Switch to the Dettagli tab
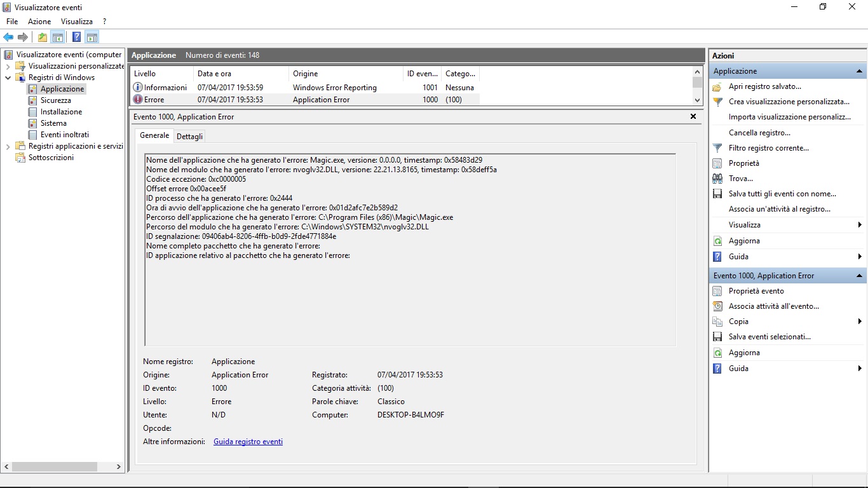Screen dimensions: 868x488 pyautogui.click(x=189, y=137)
